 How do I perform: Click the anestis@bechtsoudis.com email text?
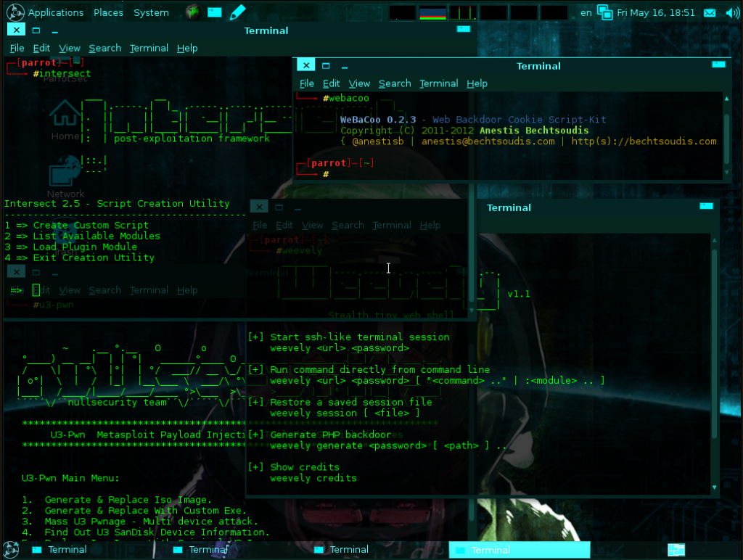488,141
